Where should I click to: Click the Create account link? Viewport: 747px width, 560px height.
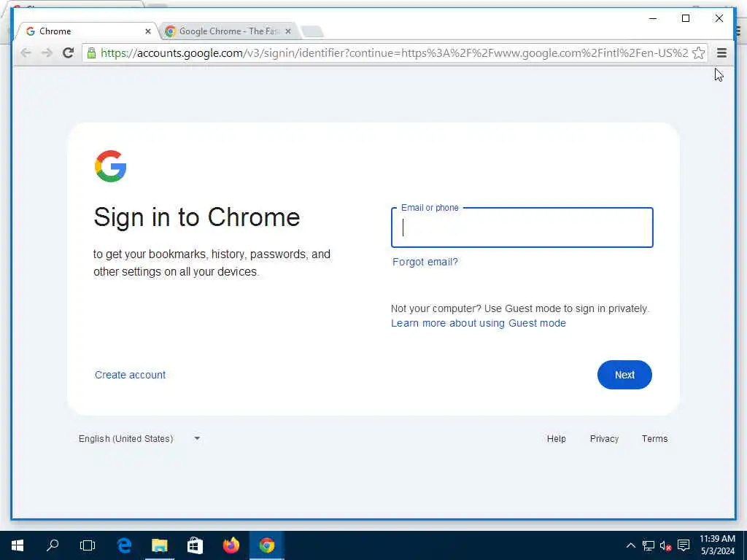(130, 375)
